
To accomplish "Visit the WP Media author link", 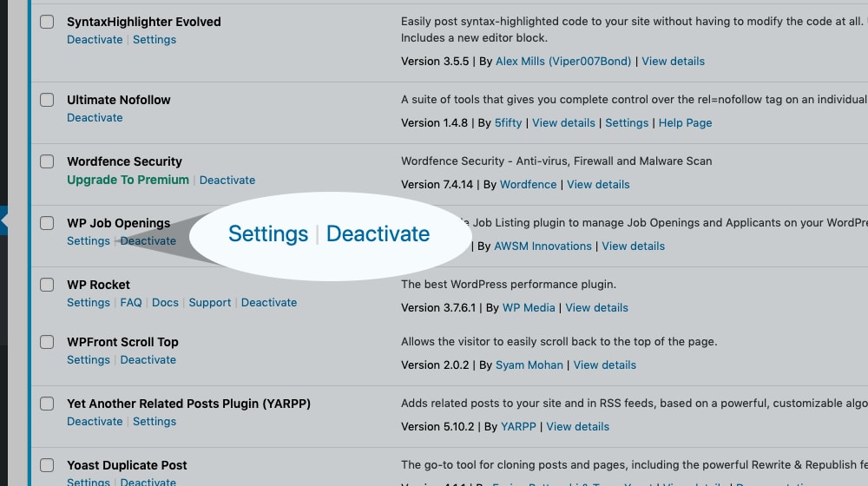I will pos(529,307).
